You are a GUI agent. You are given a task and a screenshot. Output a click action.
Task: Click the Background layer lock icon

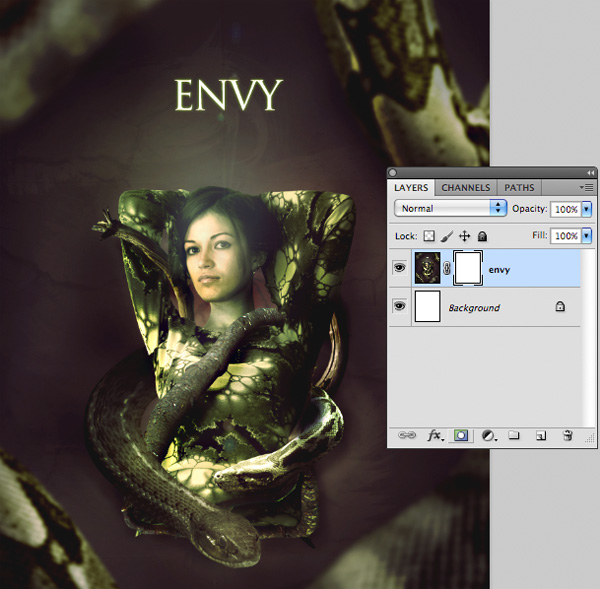click(x=560, y=306)
